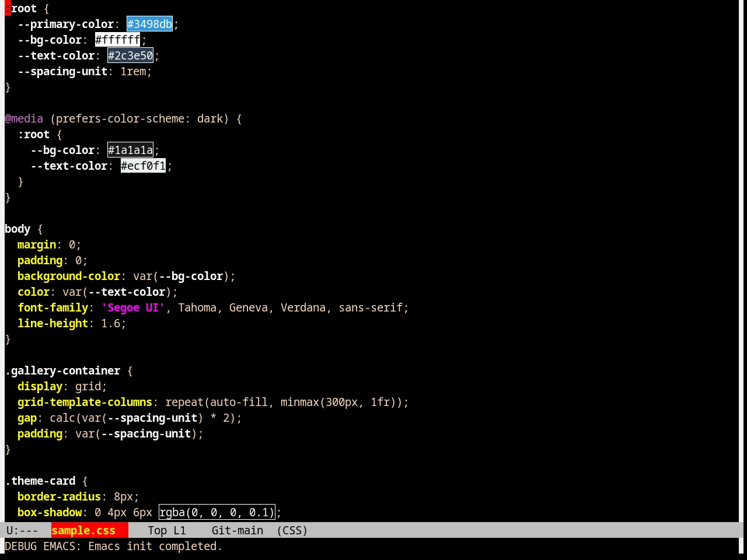Click the nested :root selector in media query
The height and width of the screenshot is (560, 747).
pyautogui.click(x=33, y=134)
